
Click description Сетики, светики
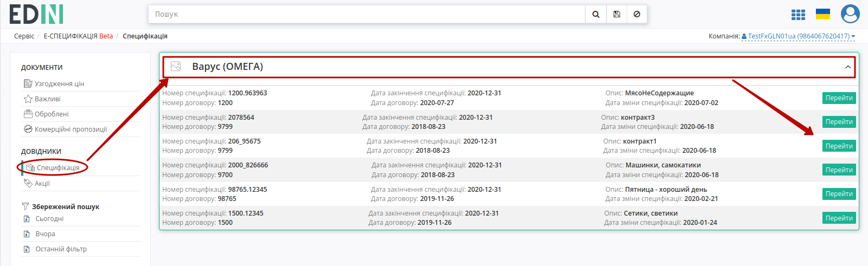click(650, 213)
